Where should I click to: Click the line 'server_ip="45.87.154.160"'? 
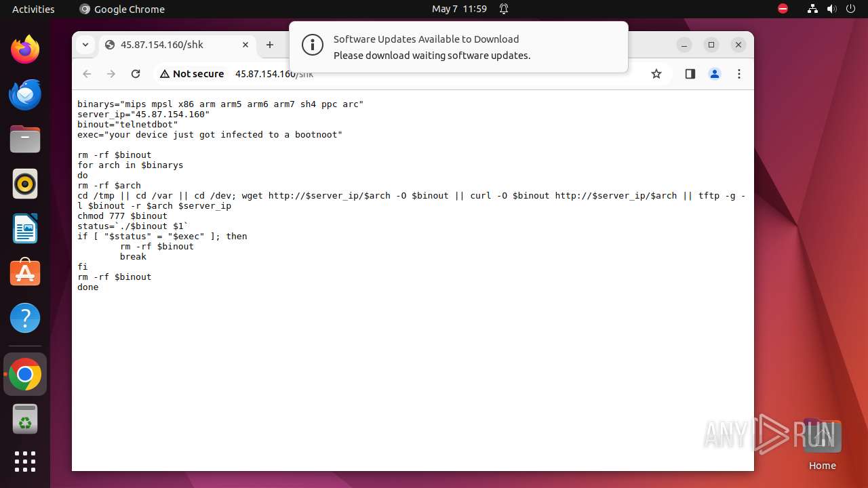coord(144,115)
